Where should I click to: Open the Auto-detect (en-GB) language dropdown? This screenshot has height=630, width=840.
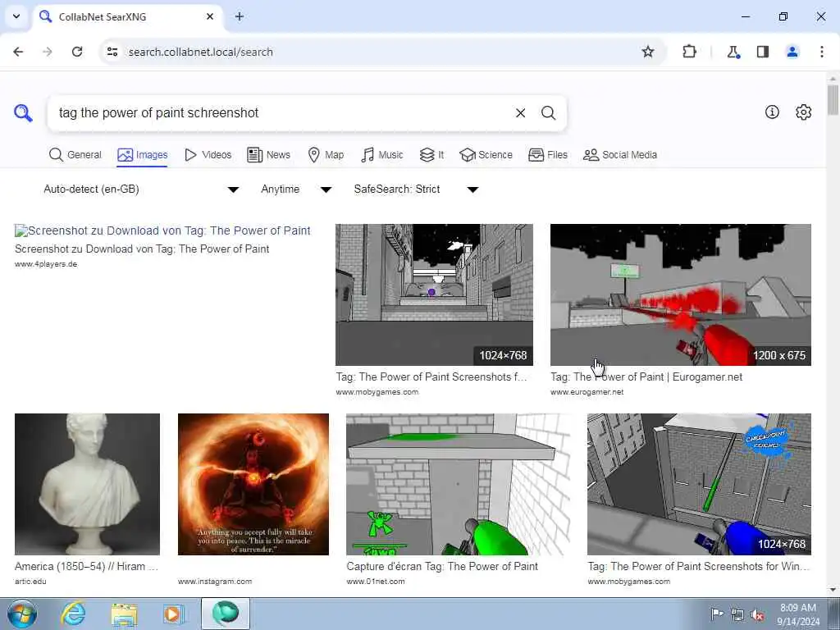coord(141,189)
